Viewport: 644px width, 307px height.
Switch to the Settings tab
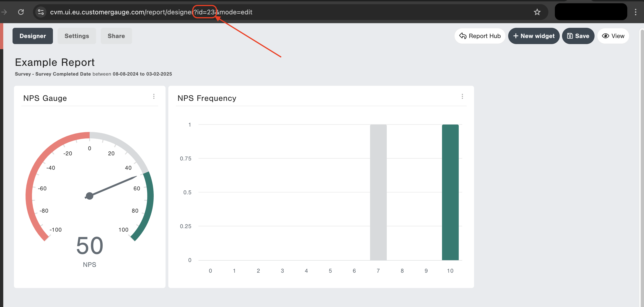click(77, 36)
